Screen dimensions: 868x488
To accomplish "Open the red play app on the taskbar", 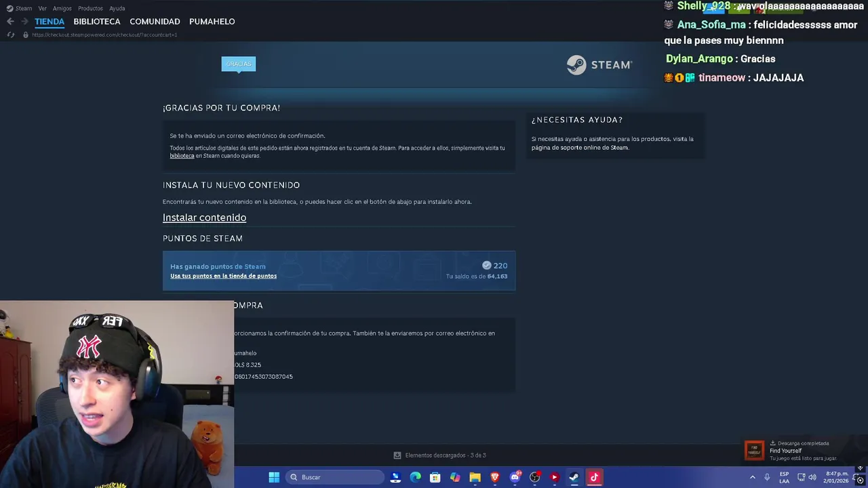I will pyautogui.click(x=555, y=477).
